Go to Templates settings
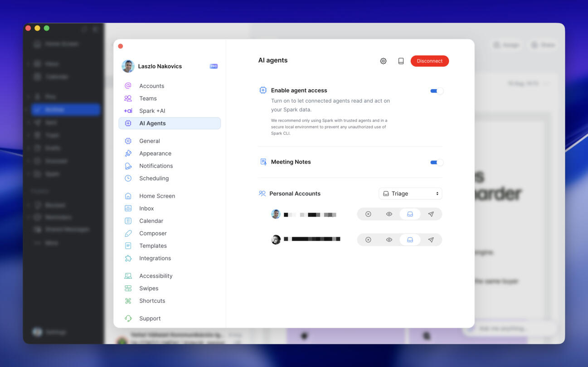The image size is (588, 367). pos(170,246)
